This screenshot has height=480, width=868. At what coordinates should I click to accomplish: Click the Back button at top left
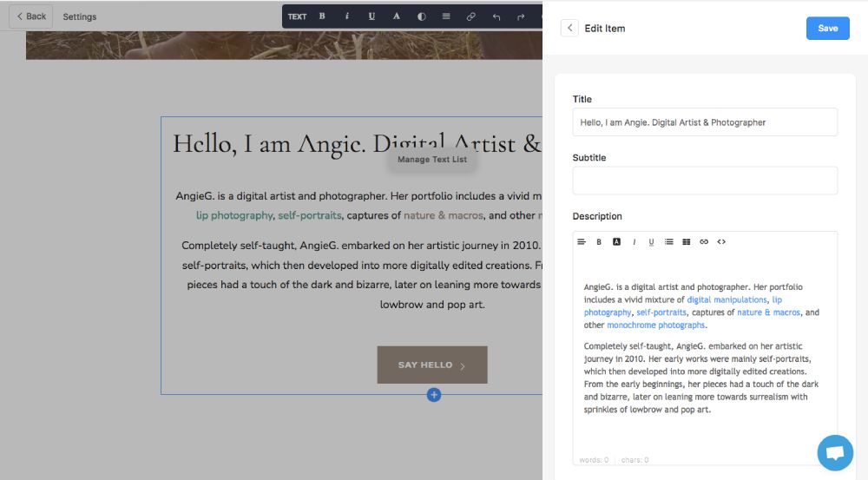[30, 16]
